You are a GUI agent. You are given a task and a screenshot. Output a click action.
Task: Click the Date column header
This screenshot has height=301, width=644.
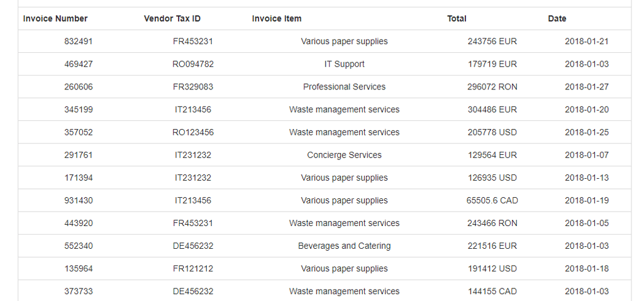(557, 19)
